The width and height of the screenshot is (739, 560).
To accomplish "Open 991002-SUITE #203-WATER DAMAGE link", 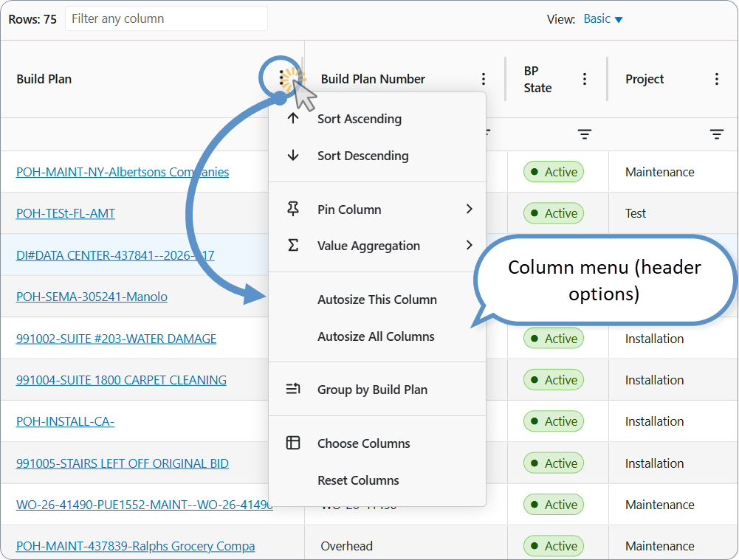I will tap(116, 339).
